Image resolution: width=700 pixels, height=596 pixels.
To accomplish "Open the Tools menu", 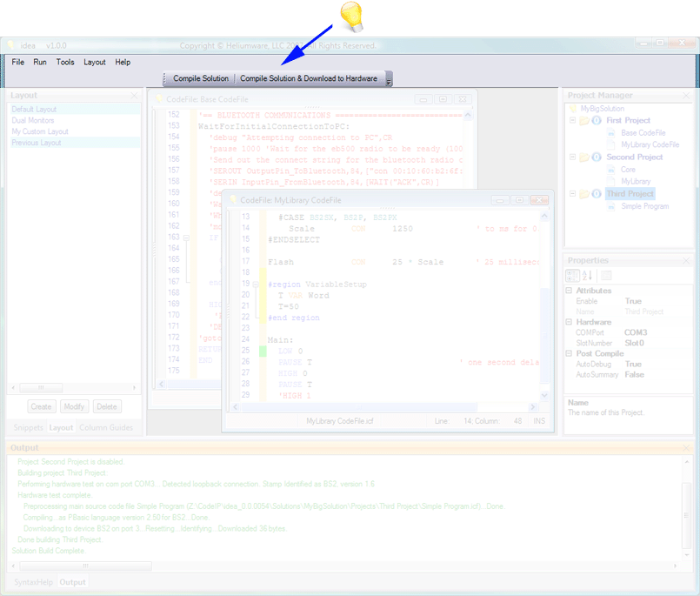I will pyautogui.click(x=64, y=62).
